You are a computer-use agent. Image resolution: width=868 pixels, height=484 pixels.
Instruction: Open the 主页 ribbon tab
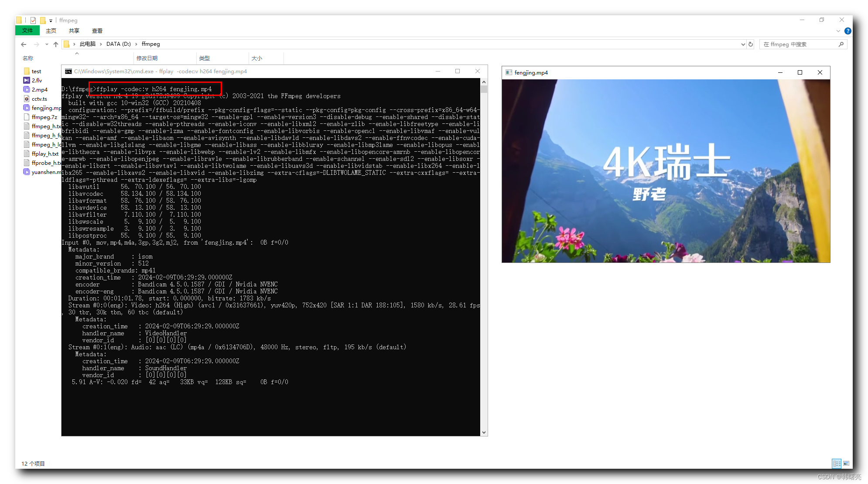point(51,31)
